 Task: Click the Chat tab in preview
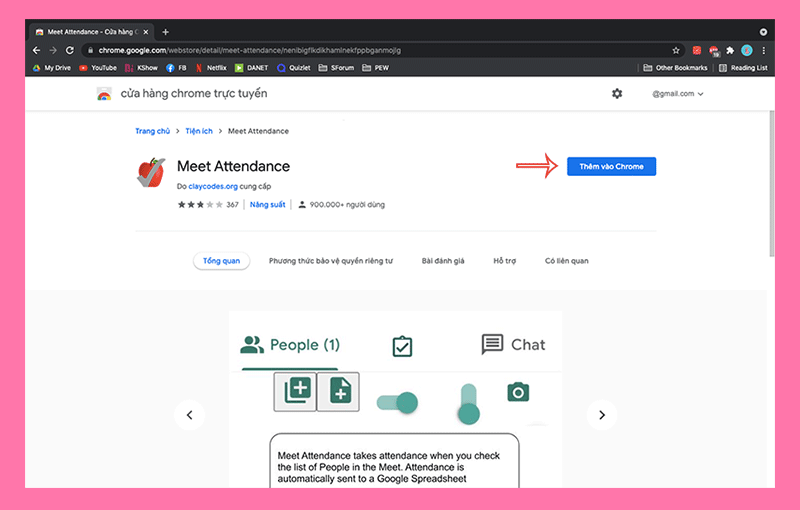coord(513,345)
